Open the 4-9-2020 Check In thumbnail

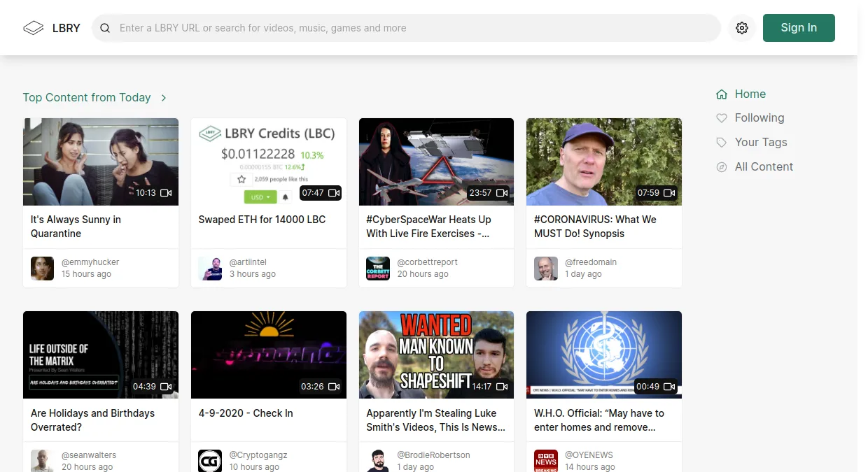(x=269, y=355)
